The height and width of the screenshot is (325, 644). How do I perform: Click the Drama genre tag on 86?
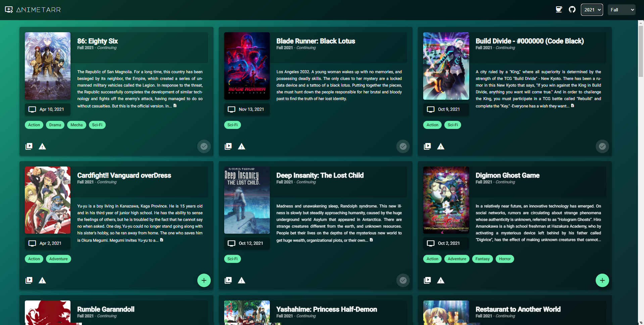coord(55,125)
